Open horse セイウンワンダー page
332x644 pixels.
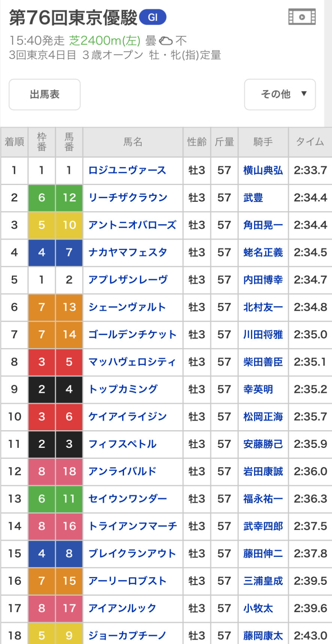tap(128, 499)
